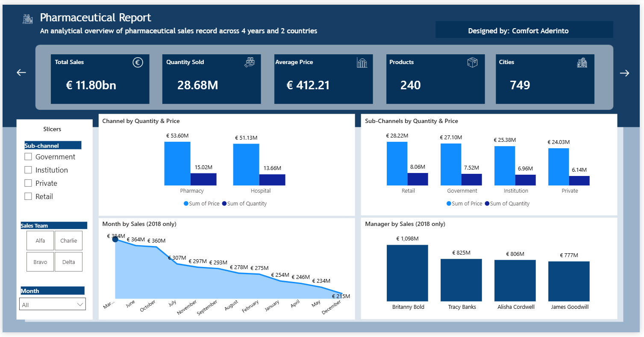Image resolution: width=644 pixels, height=337 pixels.
Task: Click the Private Sum of Price bar
Action: pyautogui.click(x=559, y=167)
